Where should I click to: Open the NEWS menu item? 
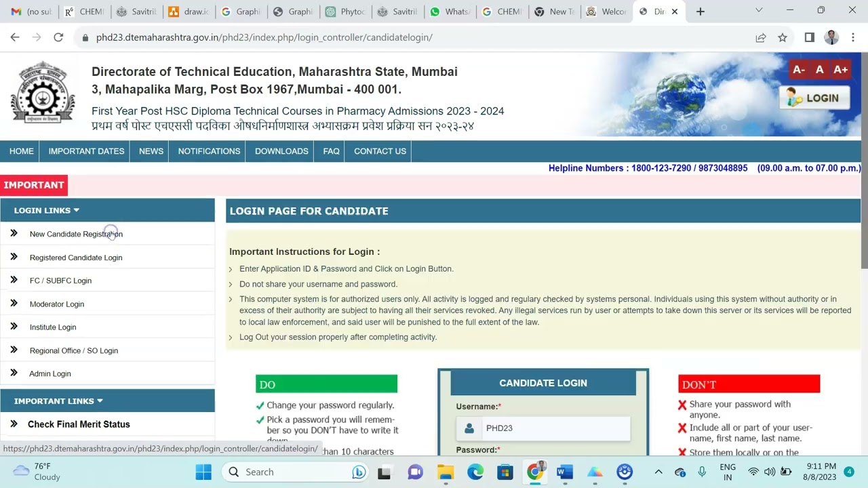pyautogui.click(x=151, y=151)
